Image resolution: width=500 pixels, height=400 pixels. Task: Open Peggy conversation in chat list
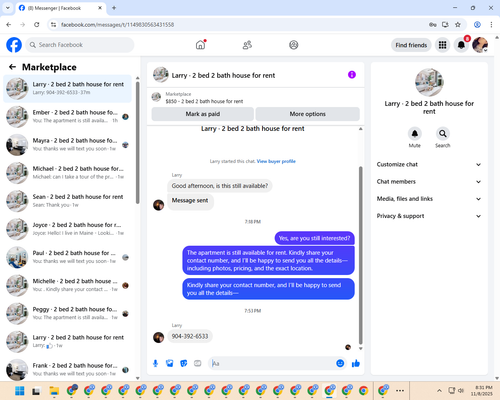(x=68, y=313)
